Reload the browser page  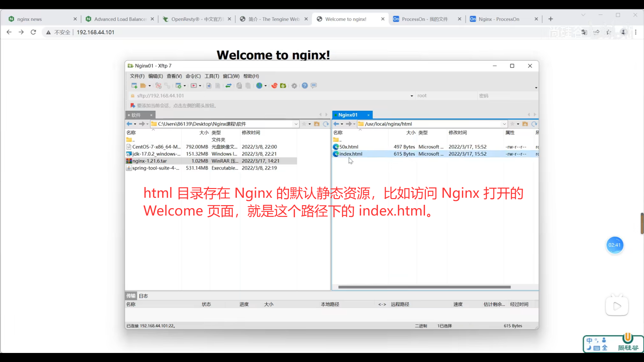click(x=33, y=32)
